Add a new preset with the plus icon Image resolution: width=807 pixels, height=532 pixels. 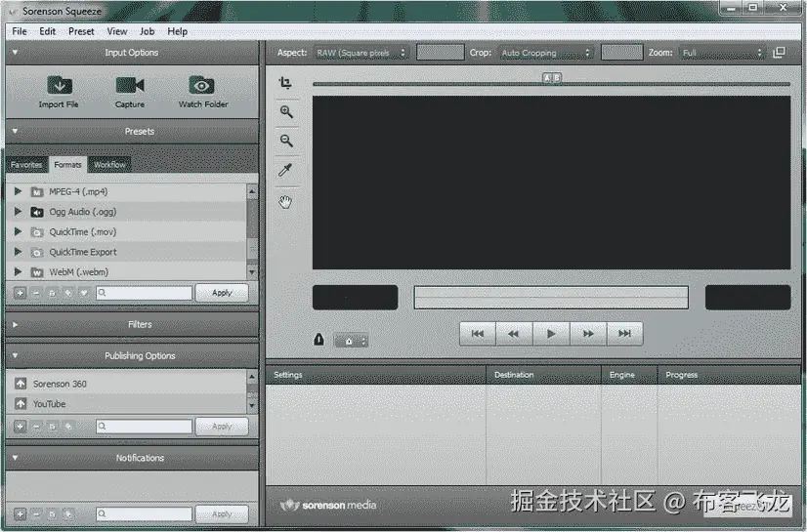point(21,293)
